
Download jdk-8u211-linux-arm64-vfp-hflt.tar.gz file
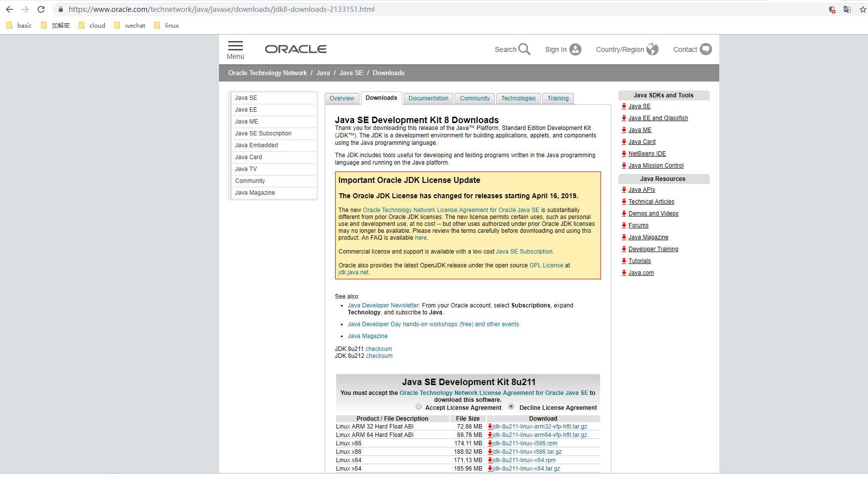[x=540, y=435]
